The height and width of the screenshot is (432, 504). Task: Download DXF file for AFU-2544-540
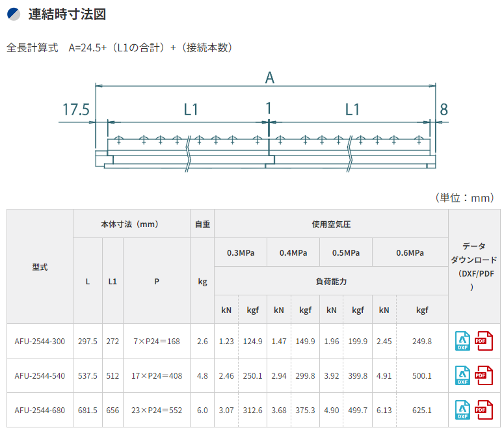tap(463, 375)
